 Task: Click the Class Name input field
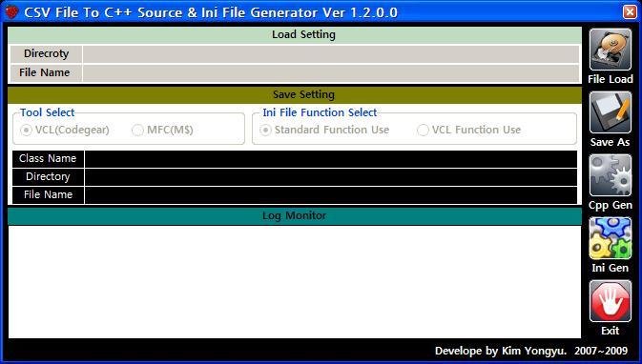click(x=331, y=159)
